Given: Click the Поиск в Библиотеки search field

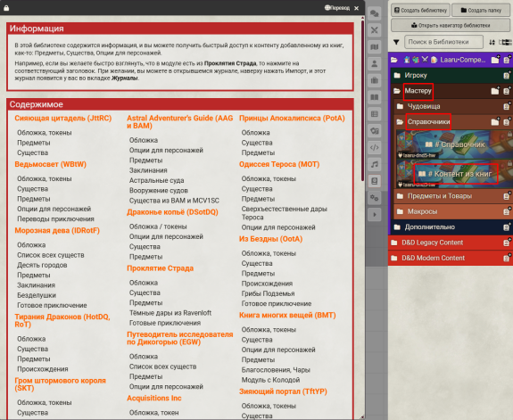Looking at the screenshot, I should (443, 42).
